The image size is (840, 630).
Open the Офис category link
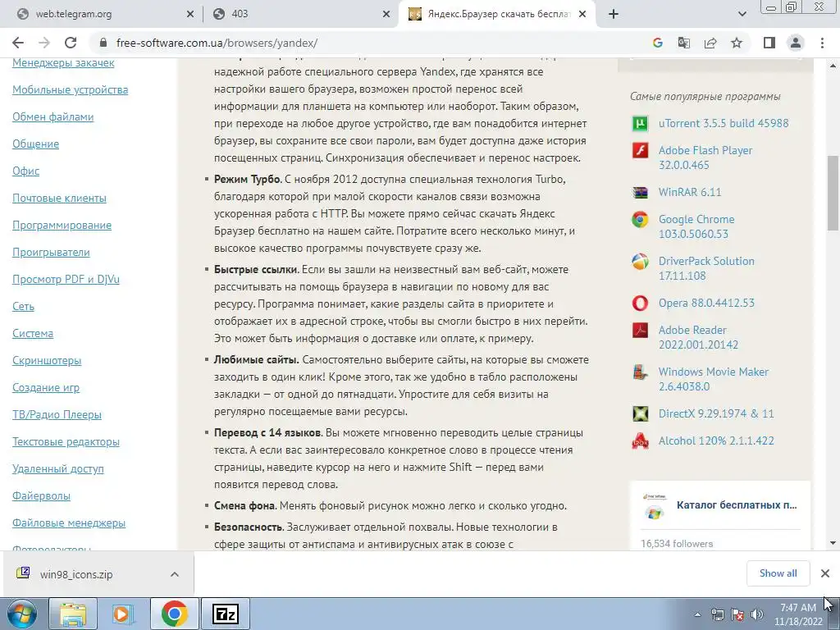pyautogui.click(x=25, y=171)
